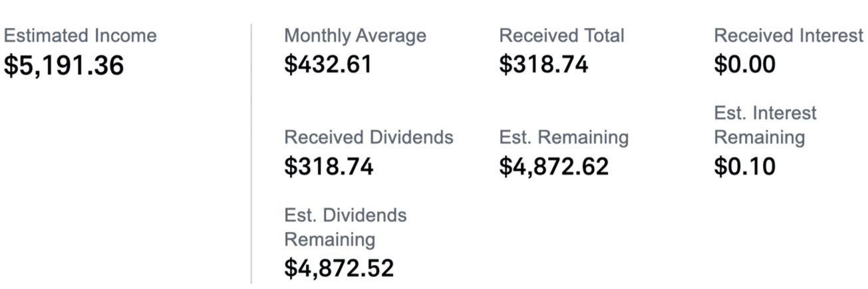Click the Est. Dividends Remaining label

coord(345,227)
